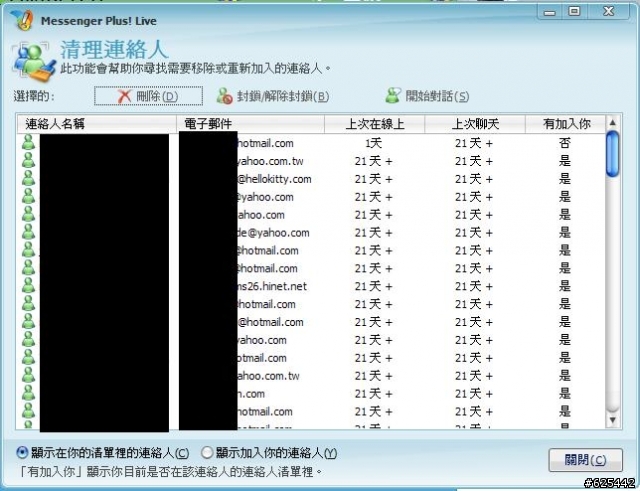
Task: Click the ns26.hinet.net email cell
Action: [272, 287]
